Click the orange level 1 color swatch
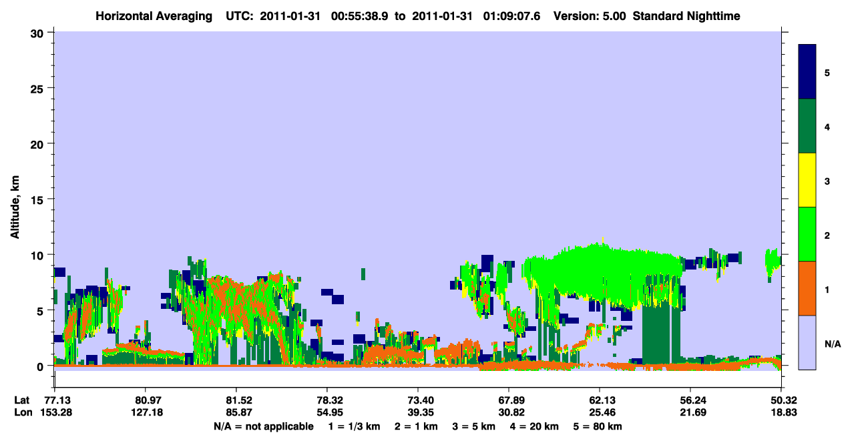The height and width of the screenshot is (445, 868). point(807,288)
